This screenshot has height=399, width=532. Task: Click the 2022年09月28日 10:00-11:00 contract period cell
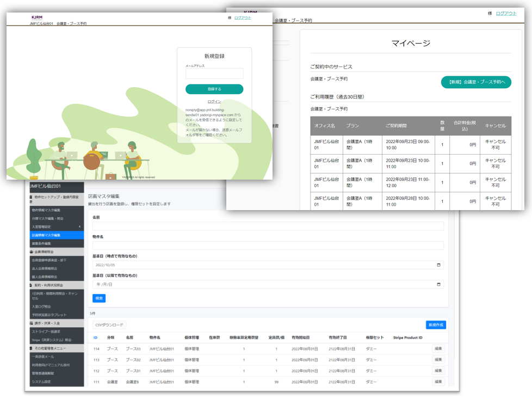(x=407, y=201)
